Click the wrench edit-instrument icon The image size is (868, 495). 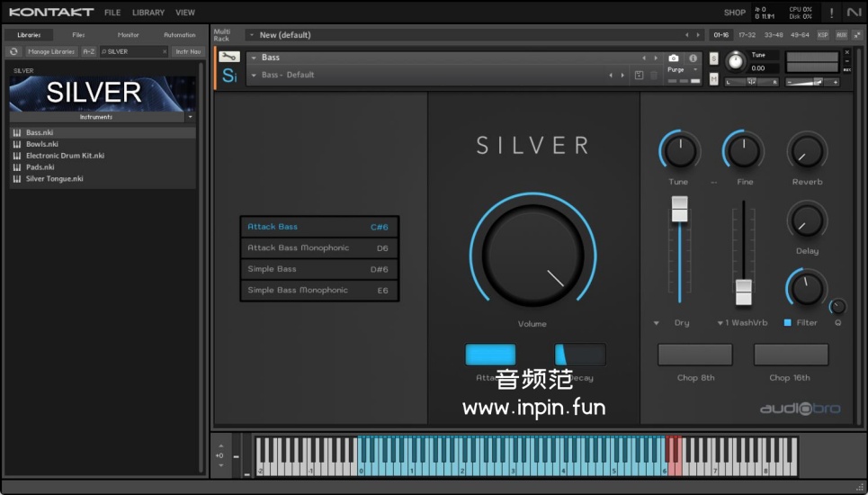pos(228,57)
